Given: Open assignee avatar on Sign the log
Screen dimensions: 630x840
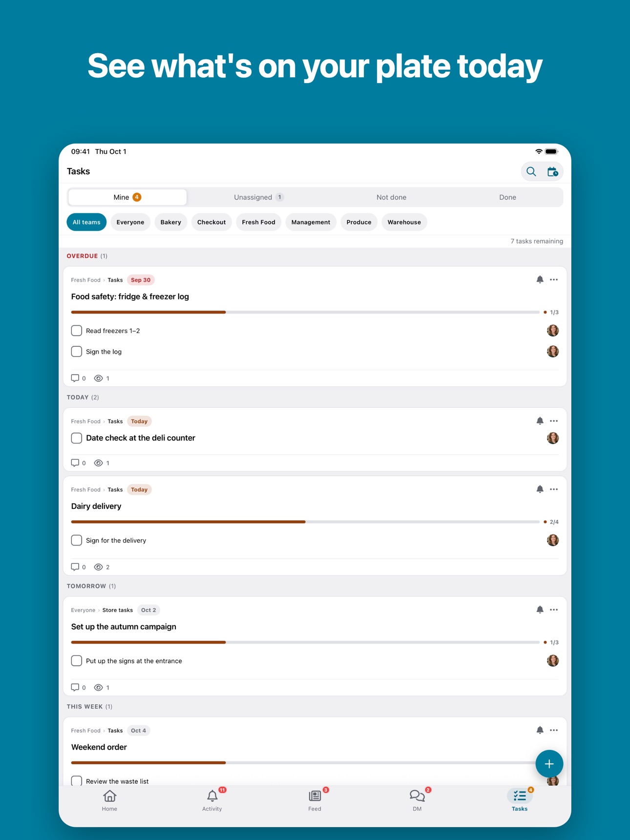Looking at the screenshot, I should [x=553, y=352].
